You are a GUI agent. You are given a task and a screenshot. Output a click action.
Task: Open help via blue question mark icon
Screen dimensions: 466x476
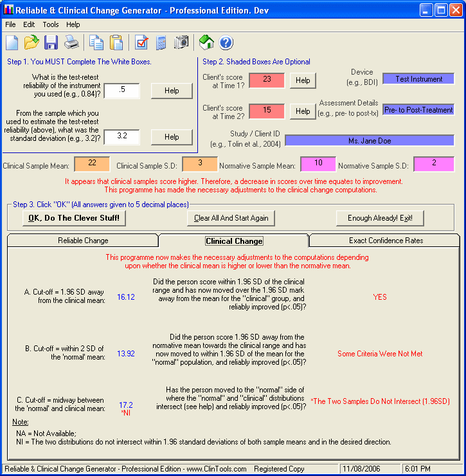226,43
